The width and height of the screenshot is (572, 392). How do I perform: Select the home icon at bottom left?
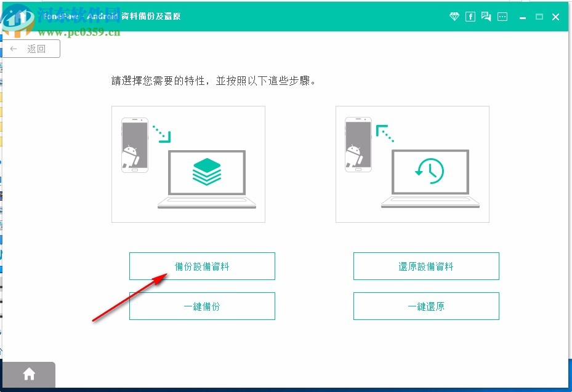pos(28,374)
